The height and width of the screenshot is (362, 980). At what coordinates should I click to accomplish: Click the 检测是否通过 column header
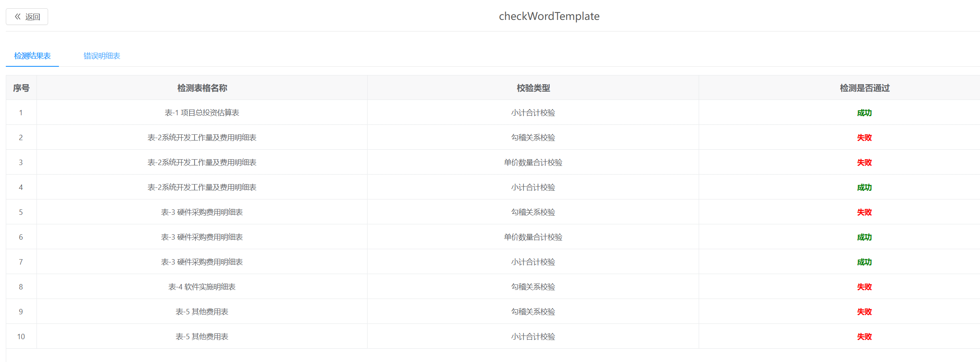(x=865, y=88)
